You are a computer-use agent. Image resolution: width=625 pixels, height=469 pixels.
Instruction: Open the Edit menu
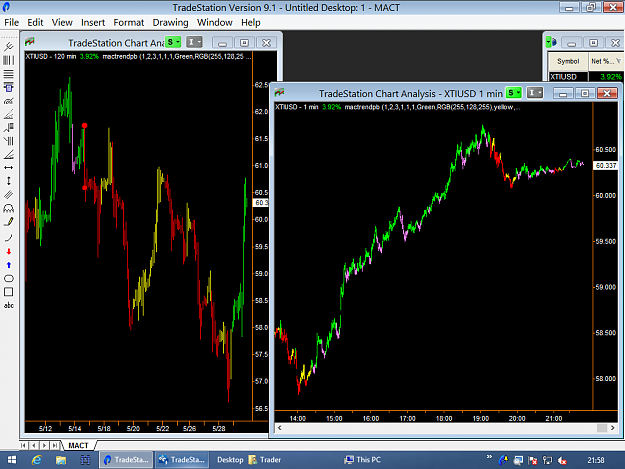tap(35, 22)
